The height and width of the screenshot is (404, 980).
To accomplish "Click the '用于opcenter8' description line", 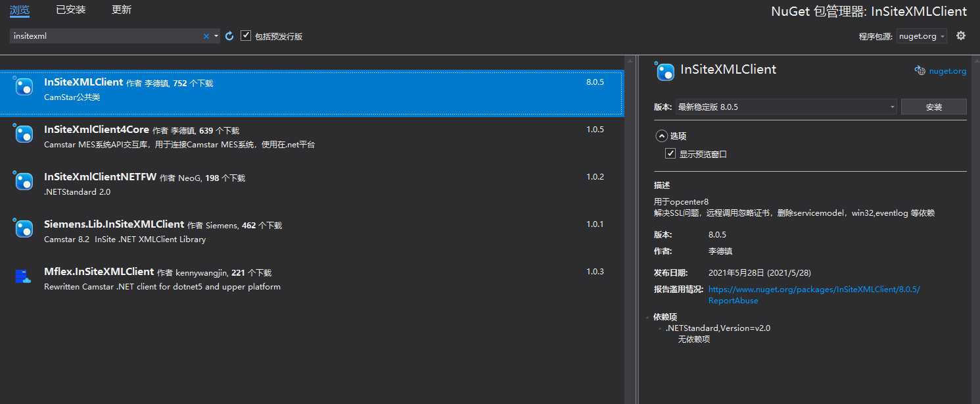I will point(681,201).
